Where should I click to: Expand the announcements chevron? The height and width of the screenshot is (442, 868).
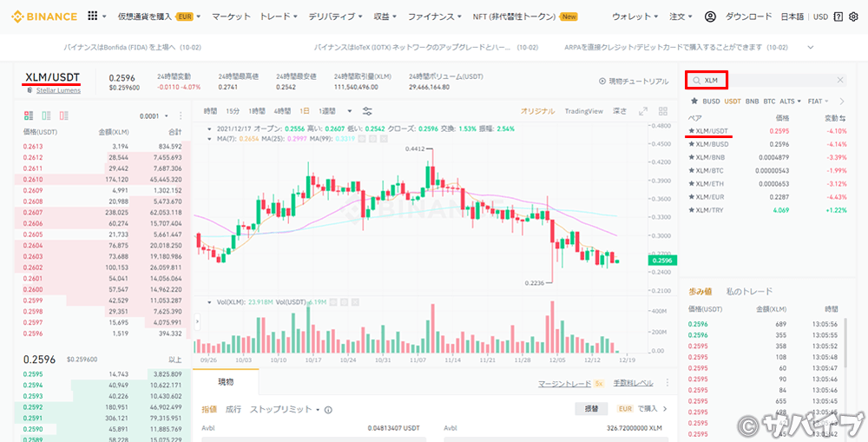[811, 47]
